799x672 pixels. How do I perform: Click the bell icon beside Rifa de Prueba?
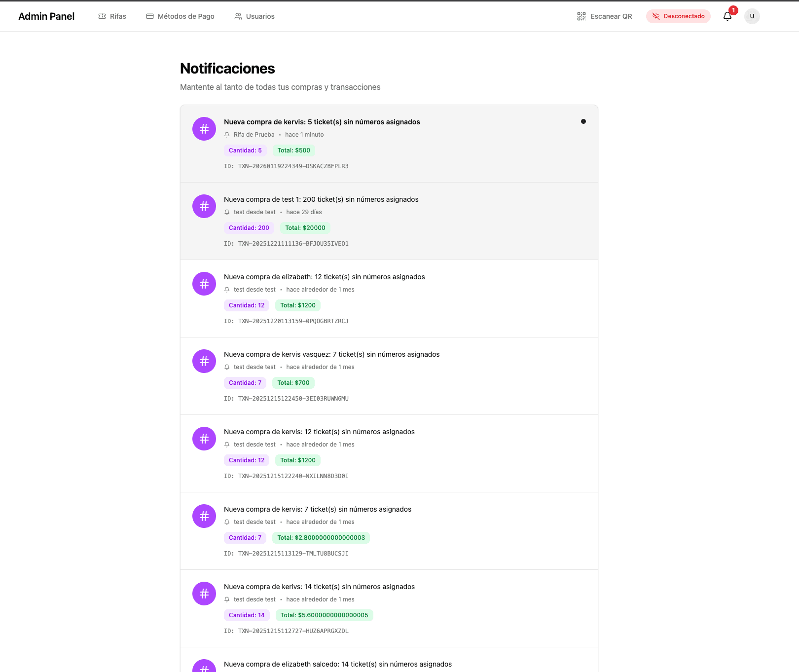pyautogui.click(x=227, y=134)
